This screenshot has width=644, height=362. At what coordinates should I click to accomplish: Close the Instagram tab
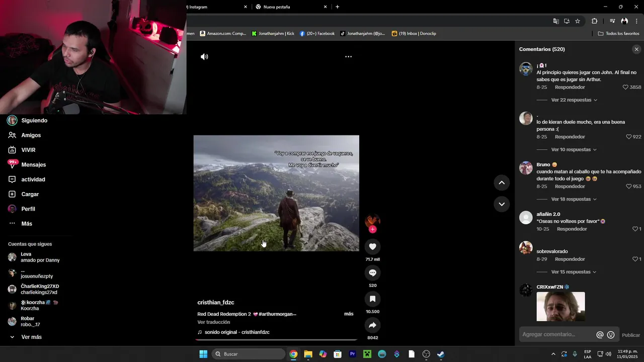pyautogui.click(x=246, y=7)
